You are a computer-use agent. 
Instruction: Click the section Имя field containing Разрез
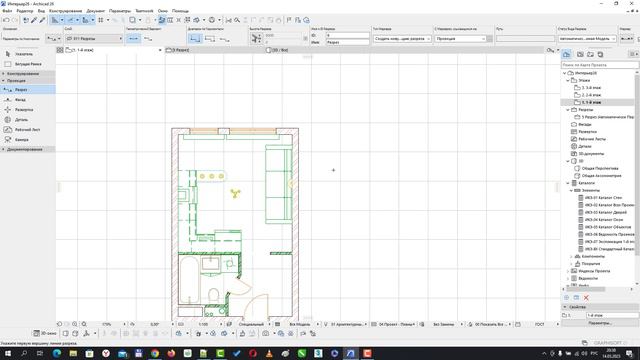pos(347,42)
